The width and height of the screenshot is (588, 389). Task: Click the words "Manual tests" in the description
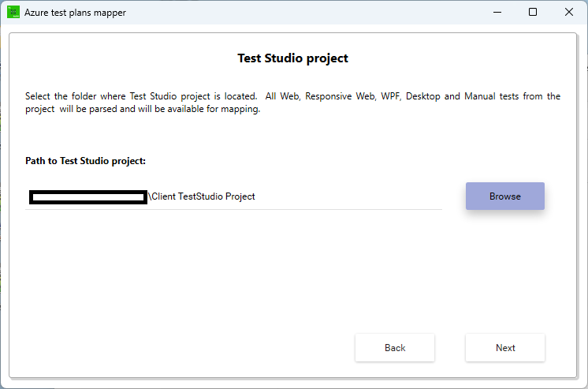pyautogui.click(x=491, y=96)
